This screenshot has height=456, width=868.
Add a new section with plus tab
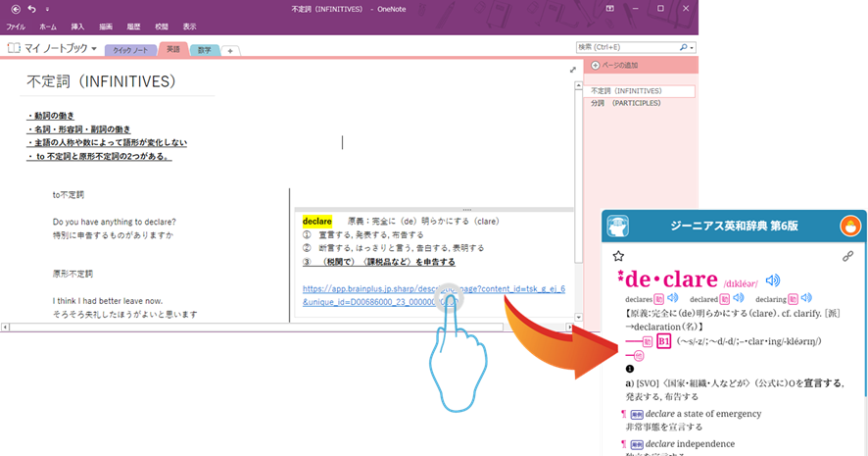[229, 50]
